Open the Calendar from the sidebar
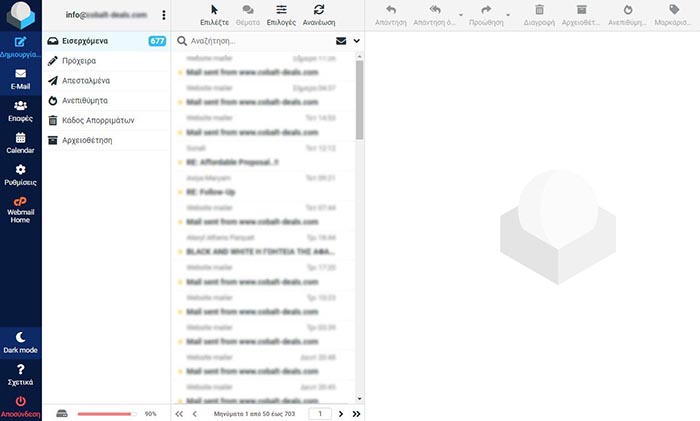 (20, 142)
